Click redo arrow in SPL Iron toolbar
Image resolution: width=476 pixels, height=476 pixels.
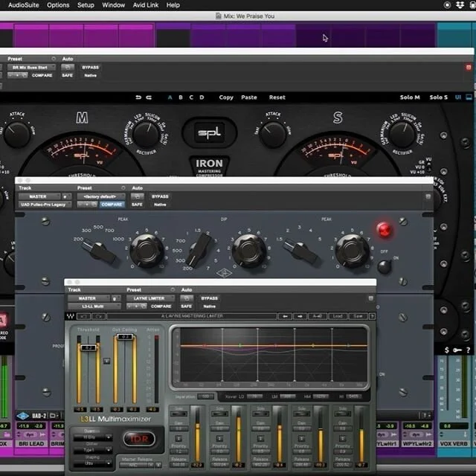point(149,97)
